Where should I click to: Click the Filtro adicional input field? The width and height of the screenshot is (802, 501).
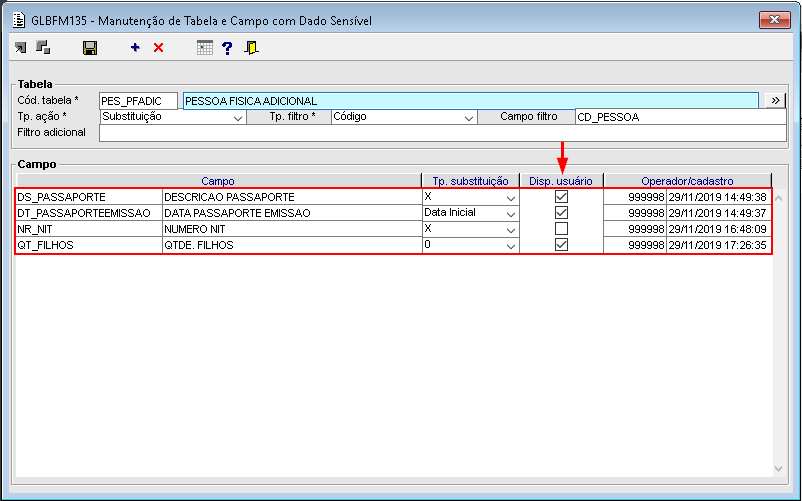[x=443, y=133]
